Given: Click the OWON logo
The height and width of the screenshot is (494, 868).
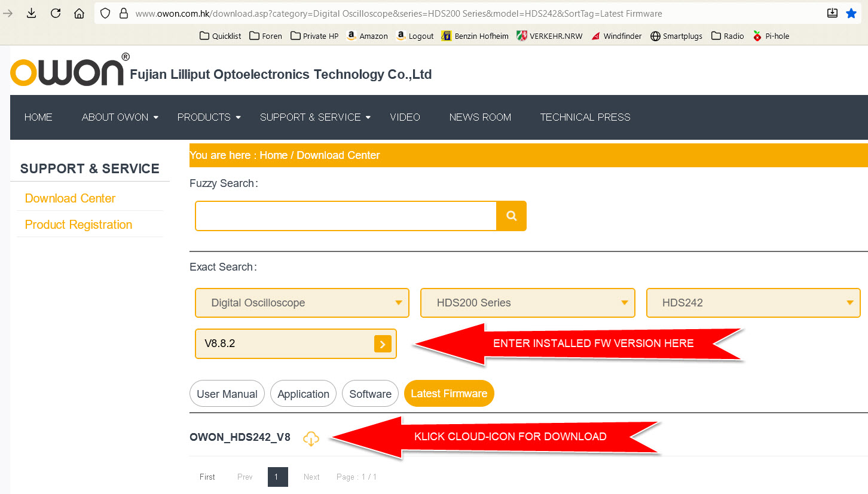Looking at the screenshot, I should (70, 70).
